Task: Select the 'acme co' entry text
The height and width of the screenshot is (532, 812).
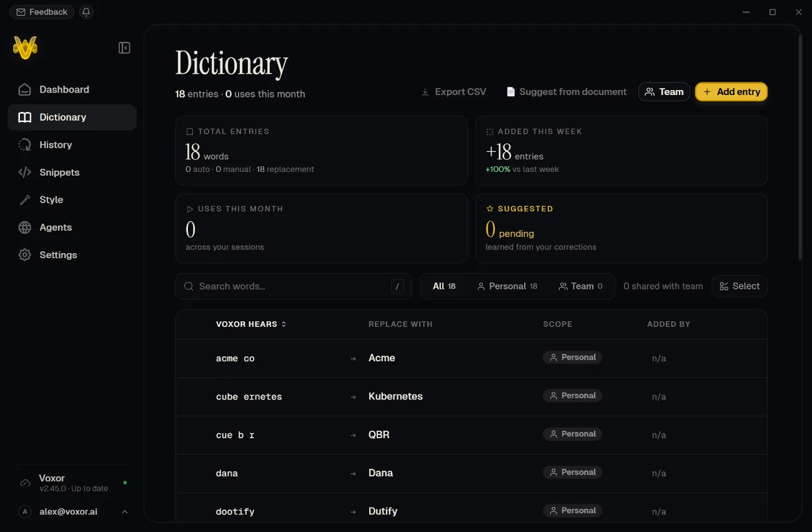Action: click(x=235, y=358)
